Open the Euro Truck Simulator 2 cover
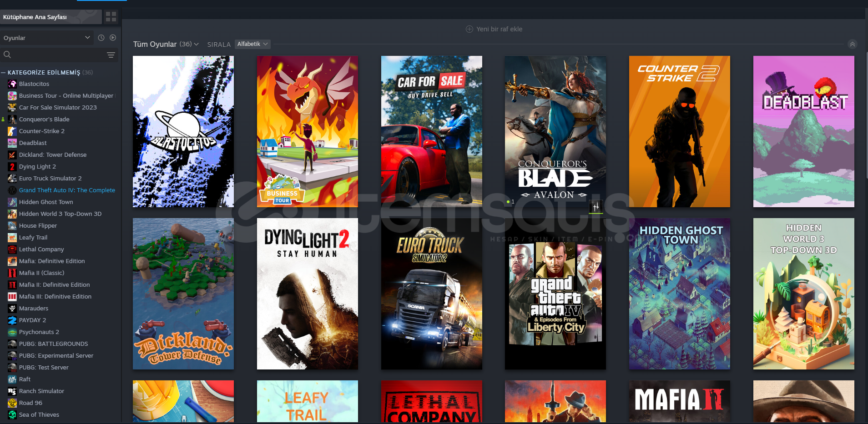Viewport: 868px width, 424px height. pyautogui.click(x=432, y=294)
